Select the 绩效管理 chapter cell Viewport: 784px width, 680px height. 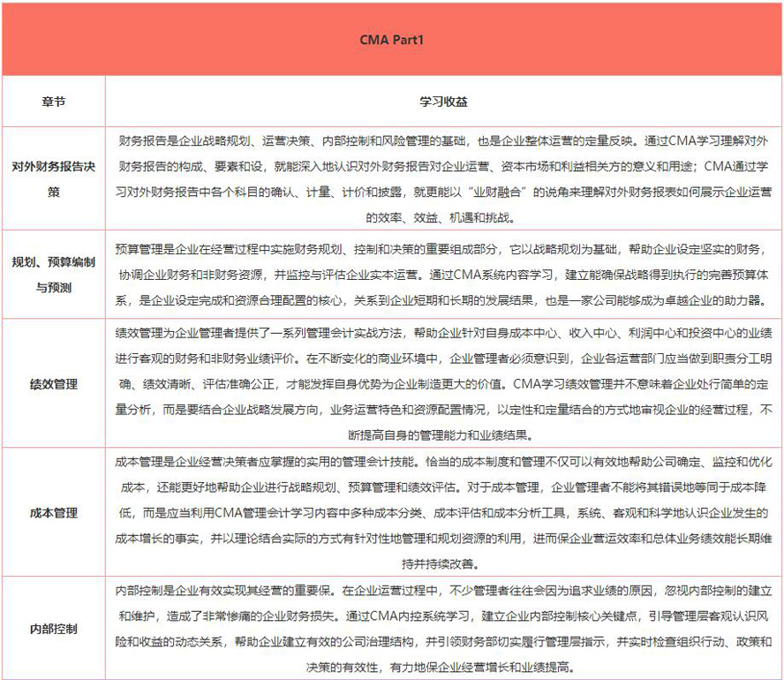(x=54, y=384)
